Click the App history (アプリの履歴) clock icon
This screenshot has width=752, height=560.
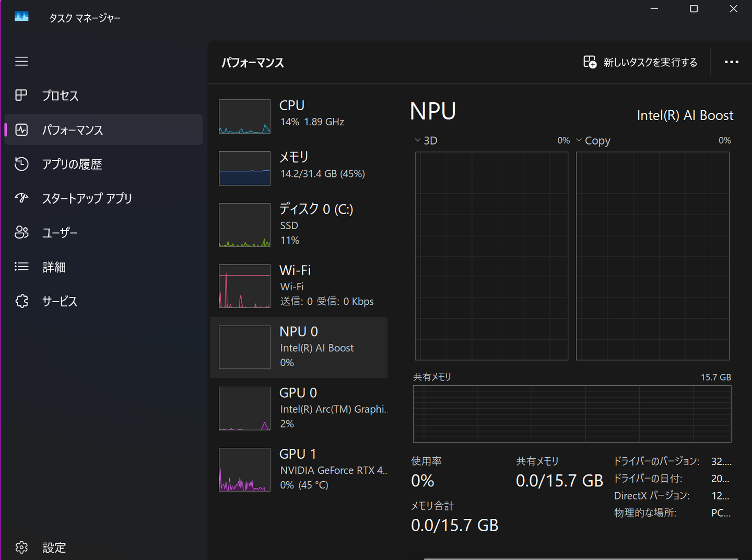tap(21, 164)
